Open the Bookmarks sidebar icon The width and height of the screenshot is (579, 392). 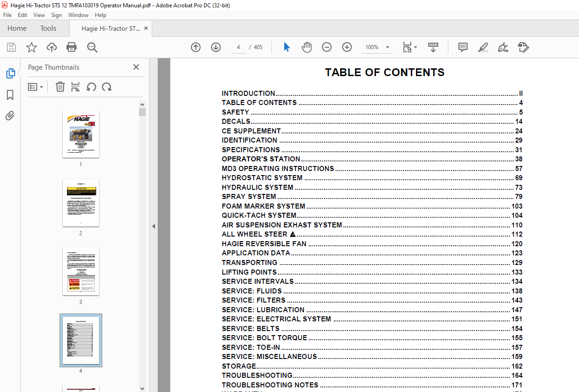(x=10, y=95)
